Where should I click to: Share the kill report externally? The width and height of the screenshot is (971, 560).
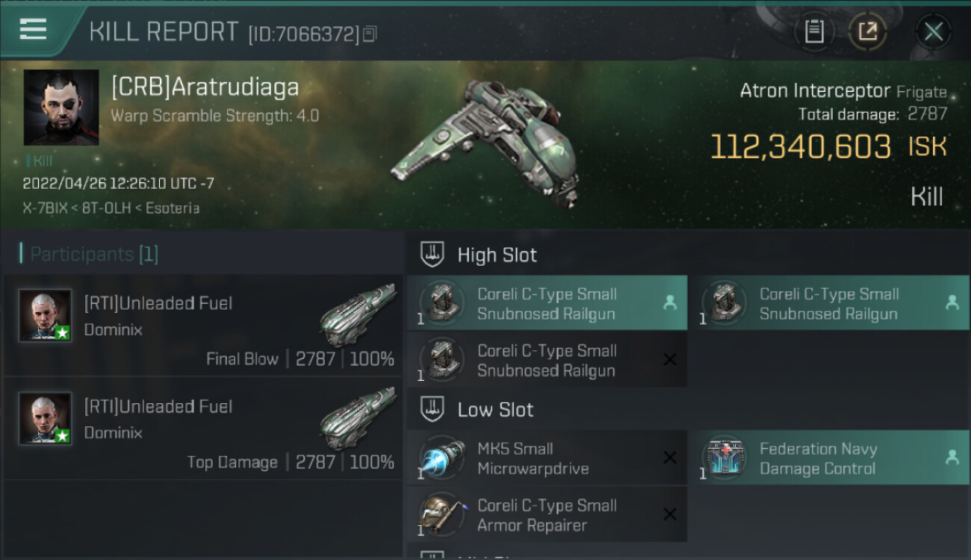868,31
